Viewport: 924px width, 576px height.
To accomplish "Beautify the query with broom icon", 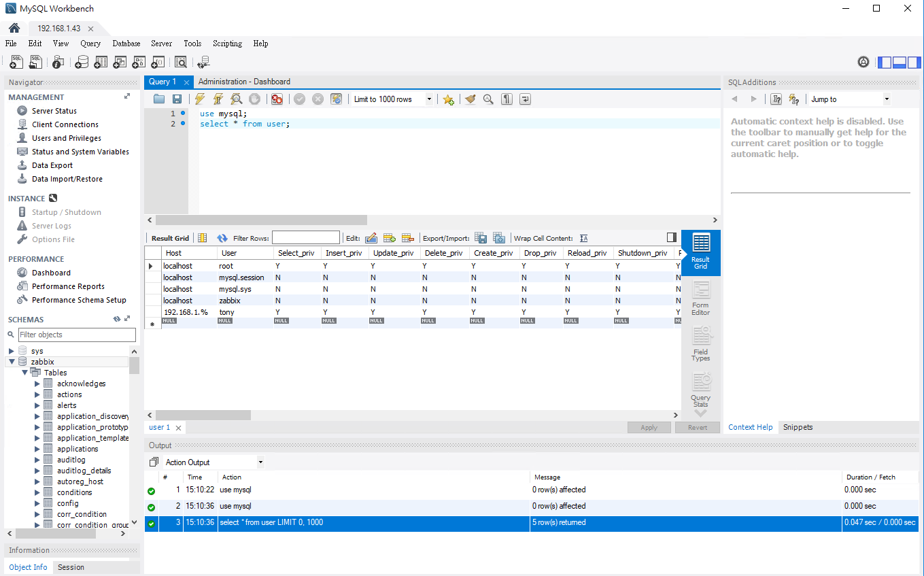I will click(470, 99).
